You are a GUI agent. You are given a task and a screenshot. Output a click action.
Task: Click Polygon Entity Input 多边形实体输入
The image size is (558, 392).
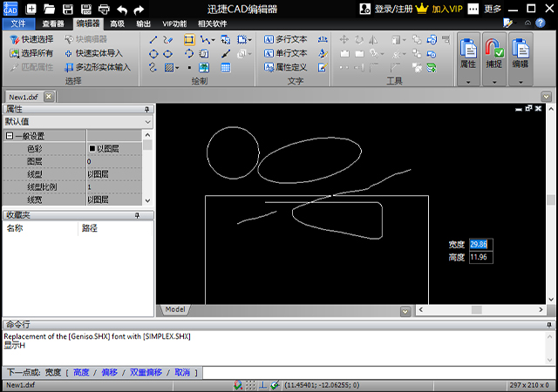click(98, 67)
